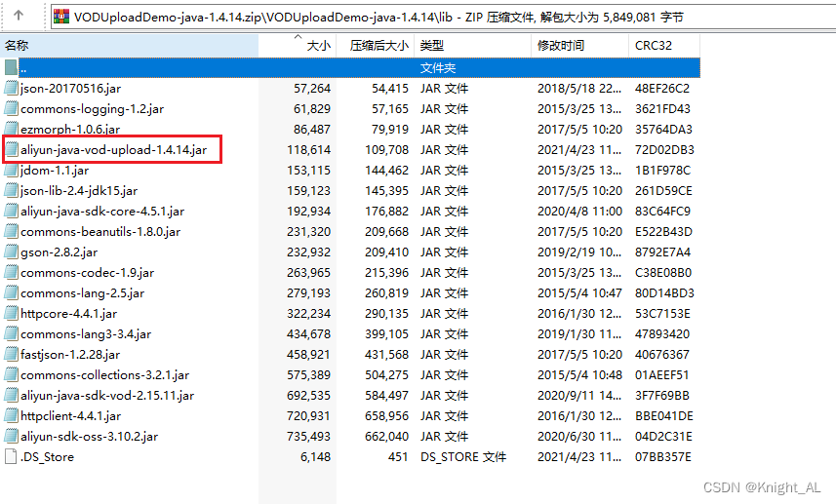
Task: Select the parent folder '..' icon
Action: tap(11, 67)
